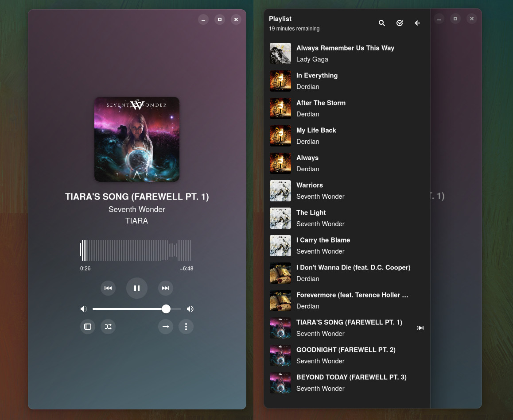Mute using the low volume speaker icon
Image resolution: width=513 pixels, height=420 pixels.
click(x=84, y=309)
